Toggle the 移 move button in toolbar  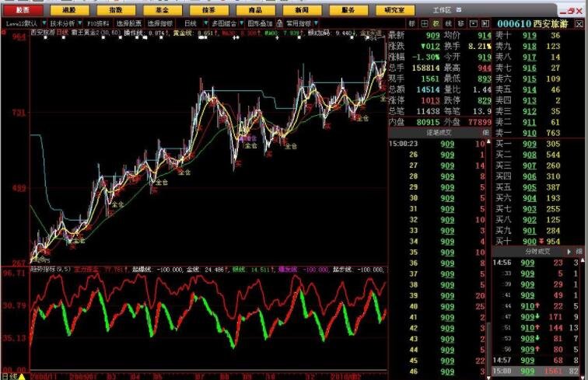point(461,23)
